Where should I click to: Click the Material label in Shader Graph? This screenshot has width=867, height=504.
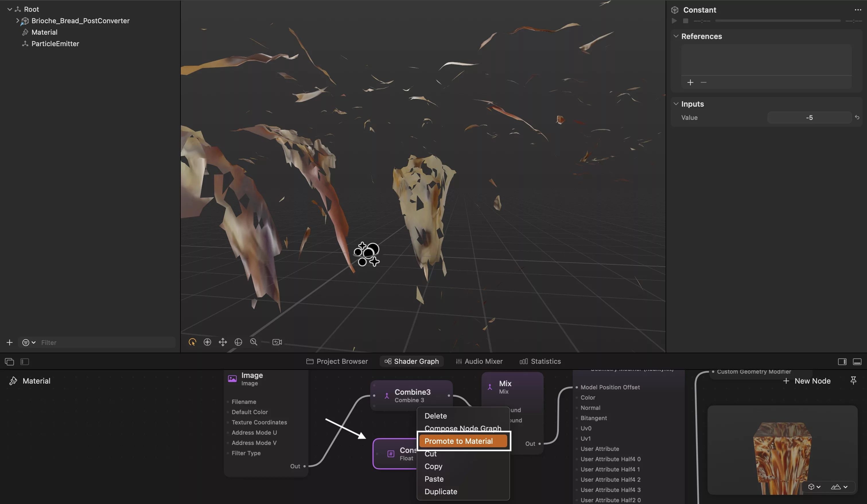pyautogui.click(x=36, y=381)
